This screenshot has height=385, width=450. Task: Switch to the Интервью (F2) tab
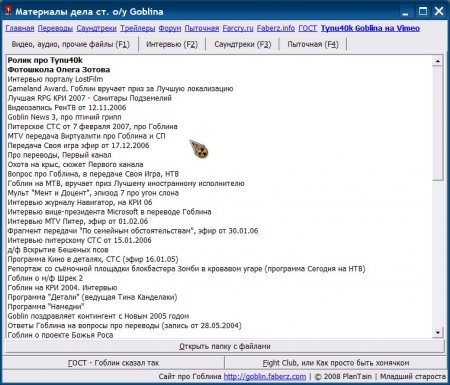pyautogui.click(x=172, y=44)
